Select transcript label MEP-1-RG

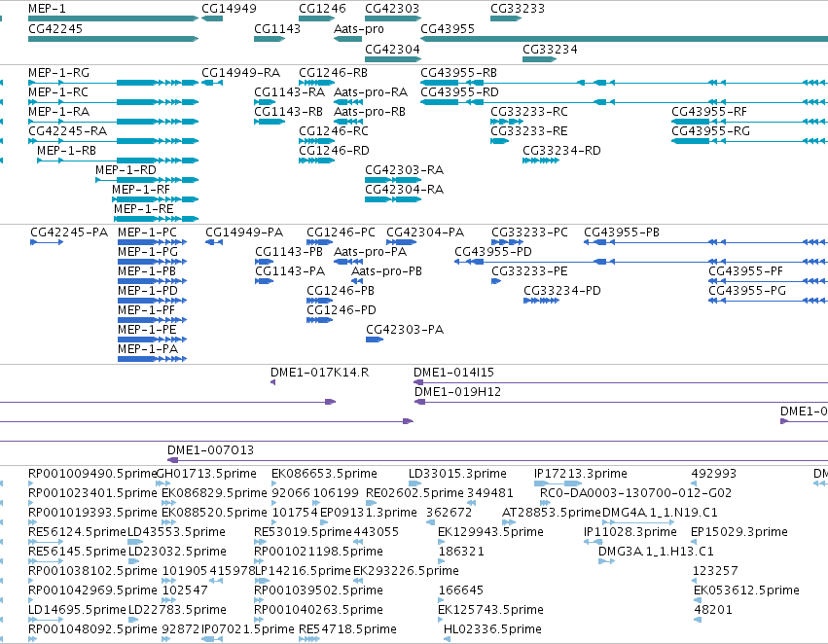coord(58,72)
